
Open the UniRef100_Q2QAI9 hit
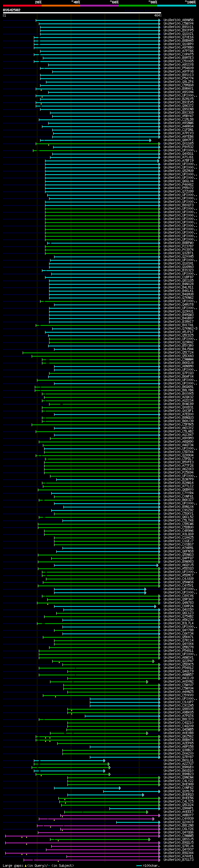(x=178, y=822)
